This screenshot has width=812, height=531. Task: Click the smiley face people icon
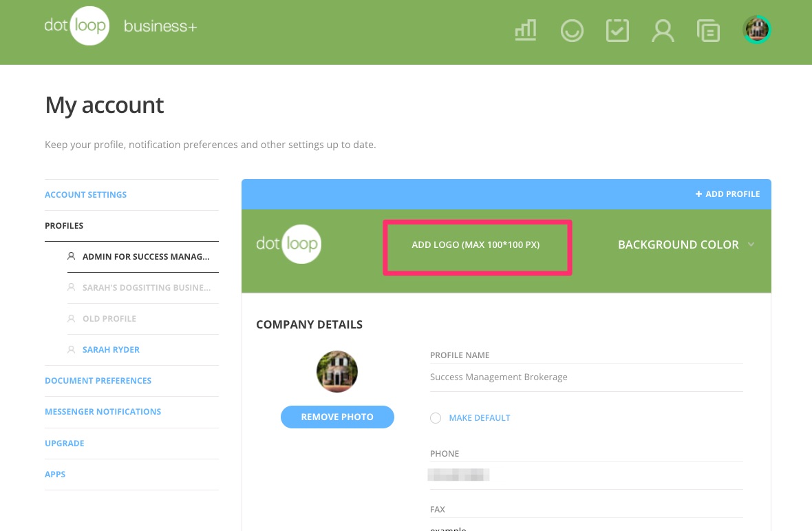coord(572,30)
